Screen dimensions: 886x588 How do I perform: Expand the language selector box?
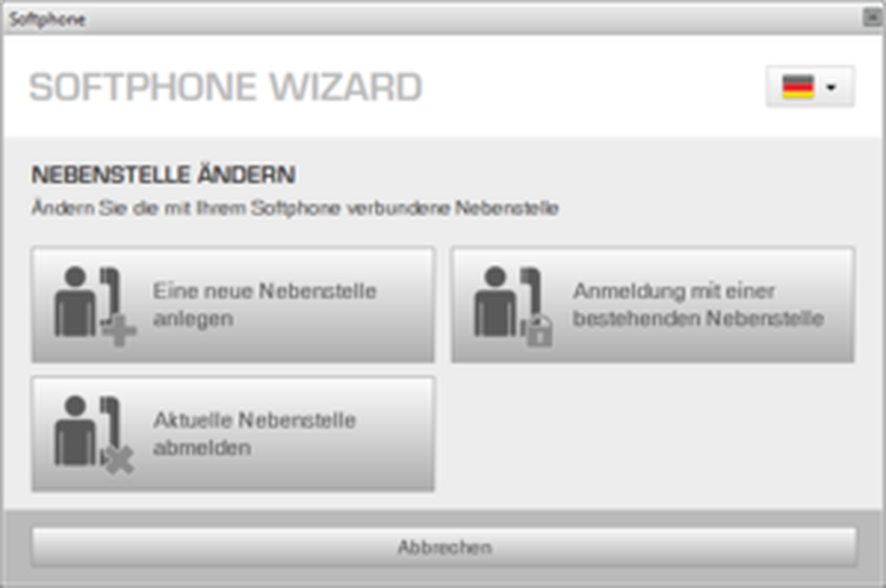[x=810, y=86]
